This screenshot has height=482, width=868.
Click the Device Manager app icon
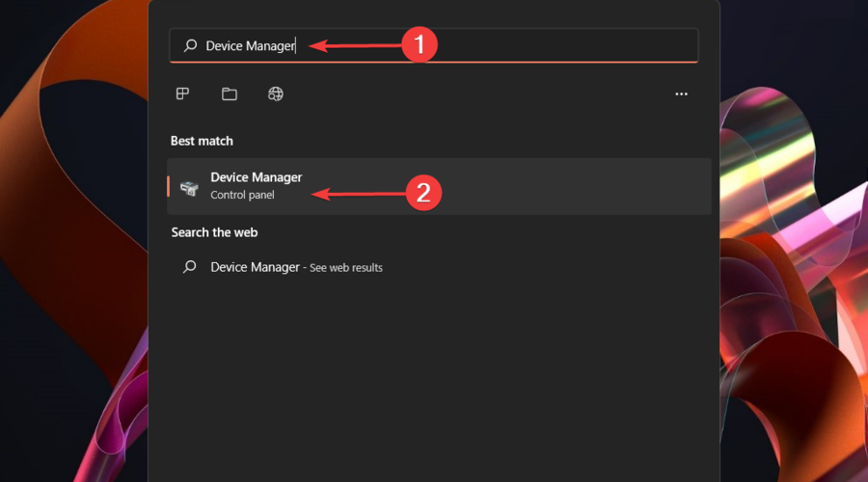(189, 186)
